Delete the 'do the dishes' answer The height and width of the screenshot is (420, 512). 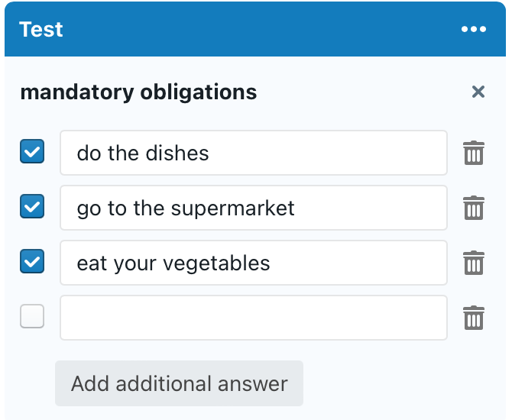click(474, 153)
